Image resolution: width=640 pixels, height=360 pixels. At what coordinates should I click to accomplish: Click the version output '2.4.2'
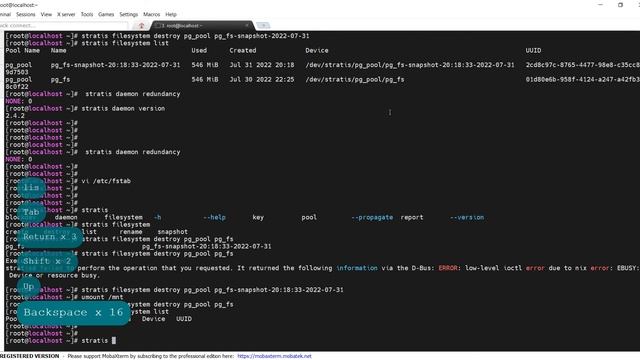pyautogui.click(x=15, y=116)
